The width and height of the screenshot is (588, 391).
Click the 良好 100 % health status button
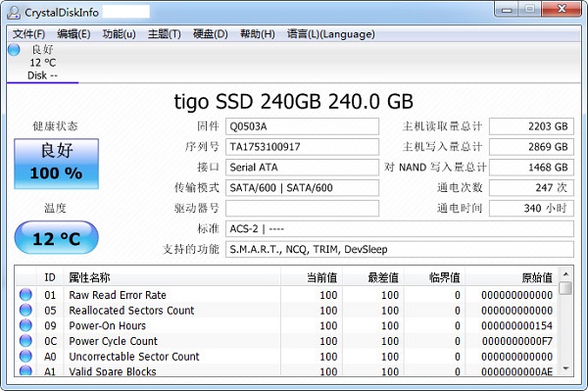coord(56,164)
